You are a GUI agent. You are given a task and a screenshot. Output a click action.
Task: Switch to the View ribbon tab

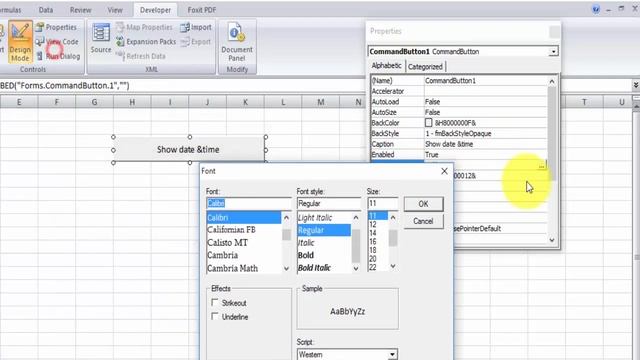pyautogui.click(x=115, y=10)
